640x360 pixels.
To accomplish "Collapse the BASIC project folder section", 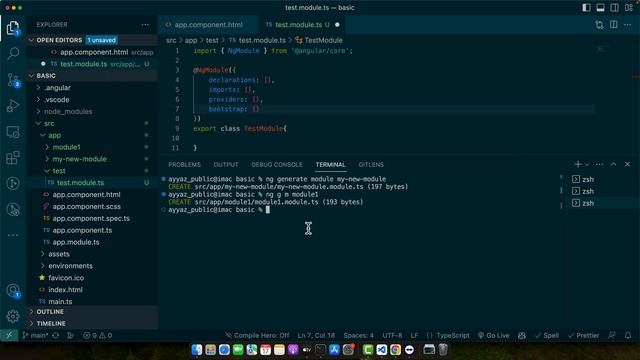I will tap(92, 76).
